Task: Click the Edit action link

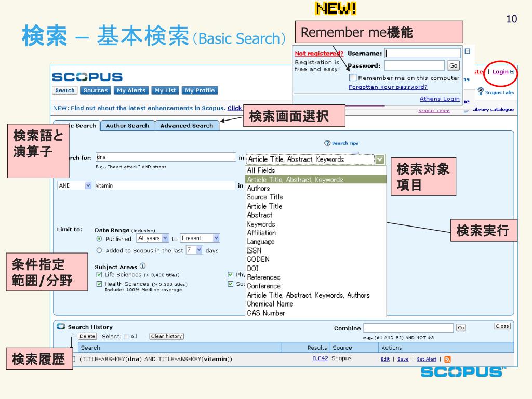Action: (x=385, y=360)
